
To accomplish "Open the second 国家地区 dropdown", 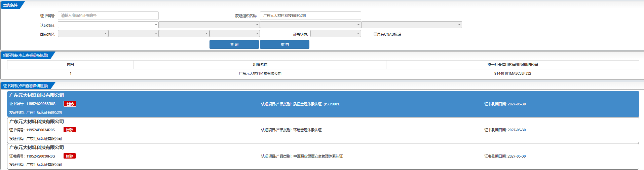I will [x=134, y=34].
